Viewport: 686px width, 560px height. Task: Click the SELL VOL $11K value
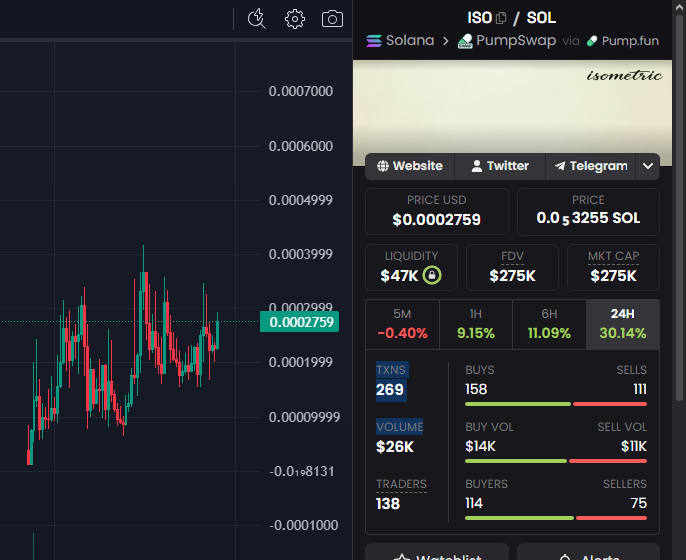[x=634, y=446]
